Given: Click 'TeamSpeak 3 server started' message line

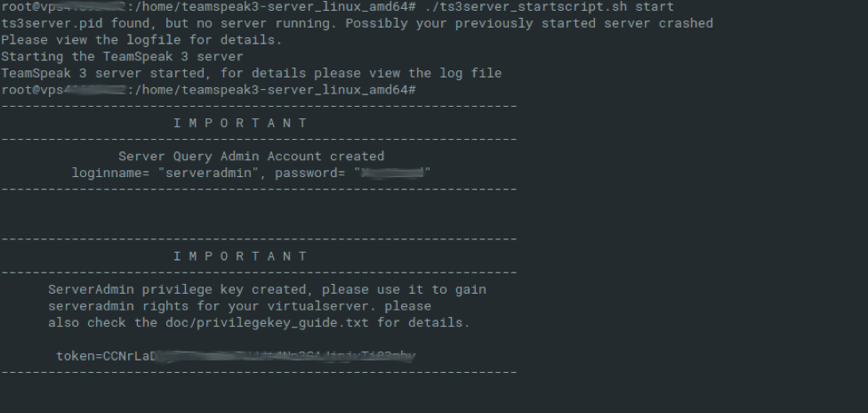Looking at the screenshot, I should coord(251,73).
